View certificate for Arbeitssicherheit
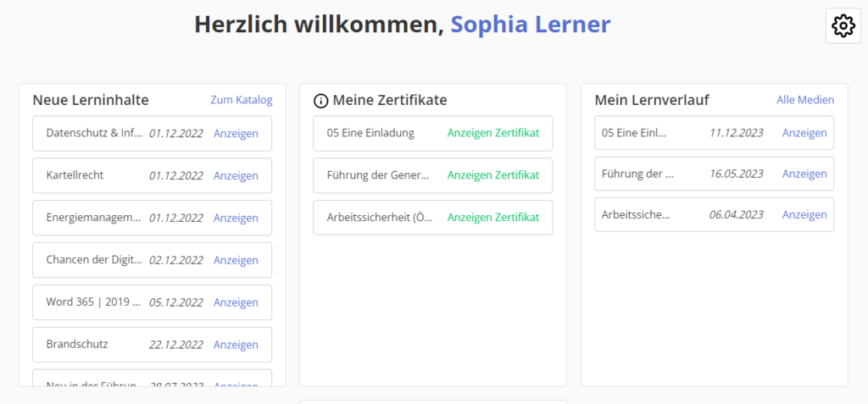Viewport: 868px width, 404px height. coord(492,218)
